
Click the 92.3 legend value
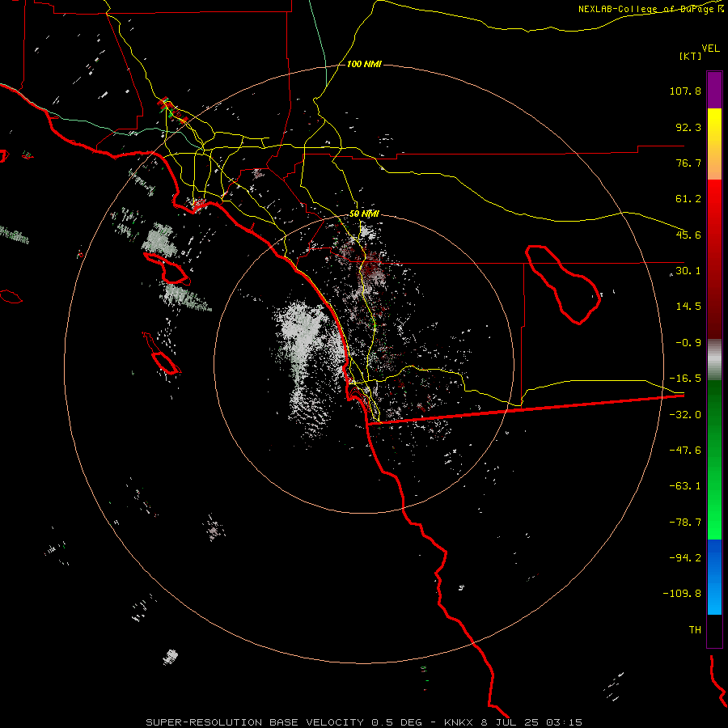(x=688, y=127)
